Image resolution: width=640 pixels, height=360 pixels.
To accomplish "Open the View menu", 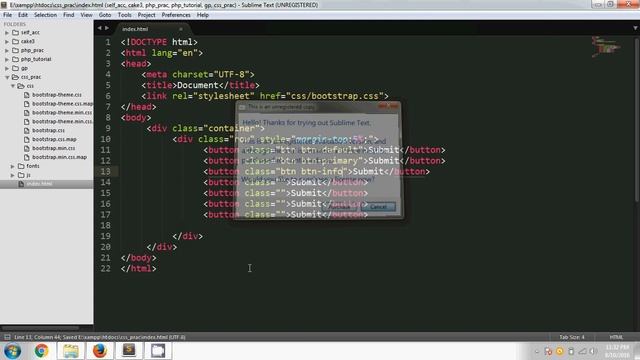I will point(86,15).
